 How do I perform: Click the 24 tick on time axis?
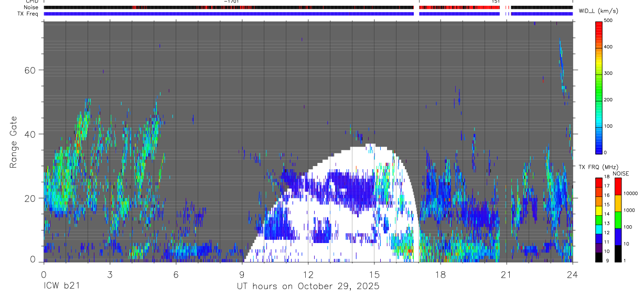click(x=572, y=274)
